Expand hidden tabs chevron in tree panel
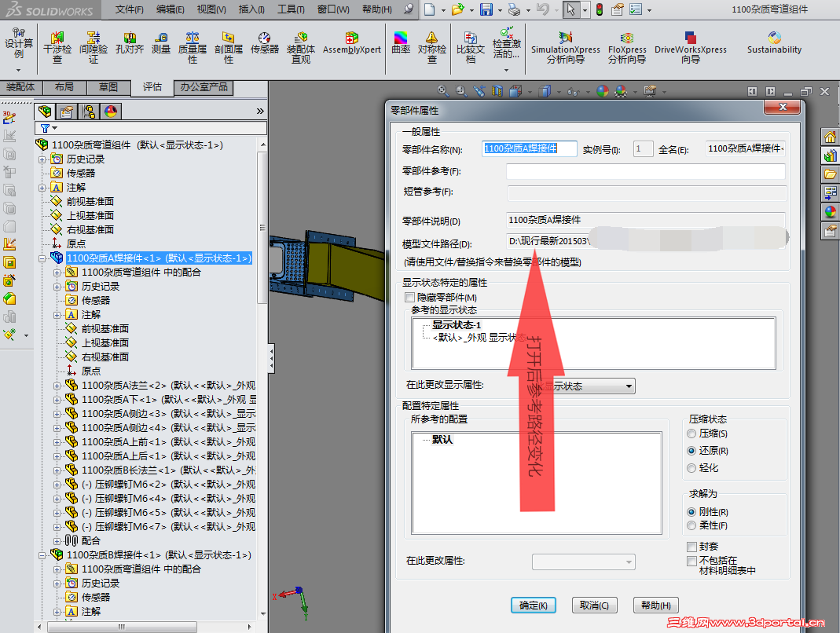The image size is (840, 633). coord(260,111)
